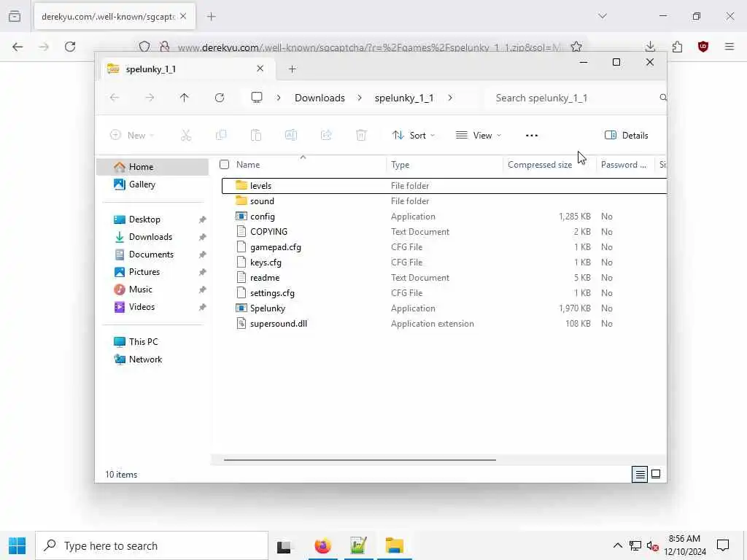Open Firefox from the taskbar
The image size is (747, 560).
tap(322, 545)
